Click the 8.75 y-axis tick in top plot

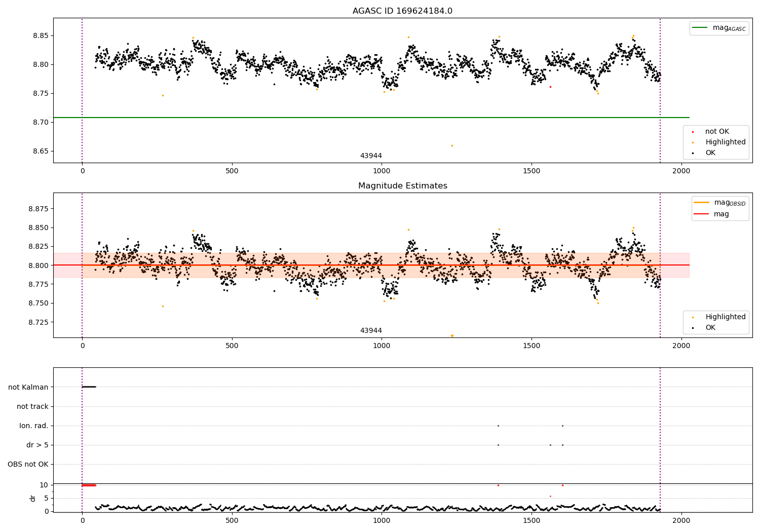[41, 93]
